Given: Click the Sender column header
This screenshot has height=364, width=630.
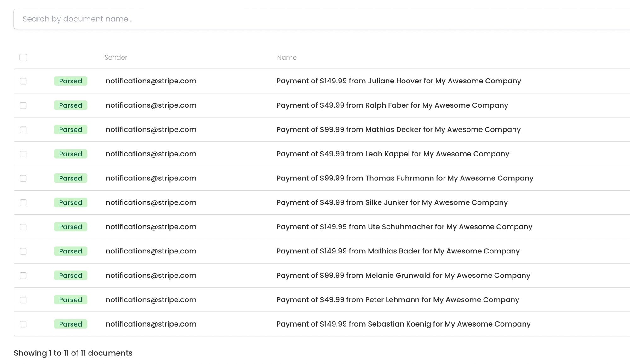Looking at the screenshot, I should click(116, 57).
